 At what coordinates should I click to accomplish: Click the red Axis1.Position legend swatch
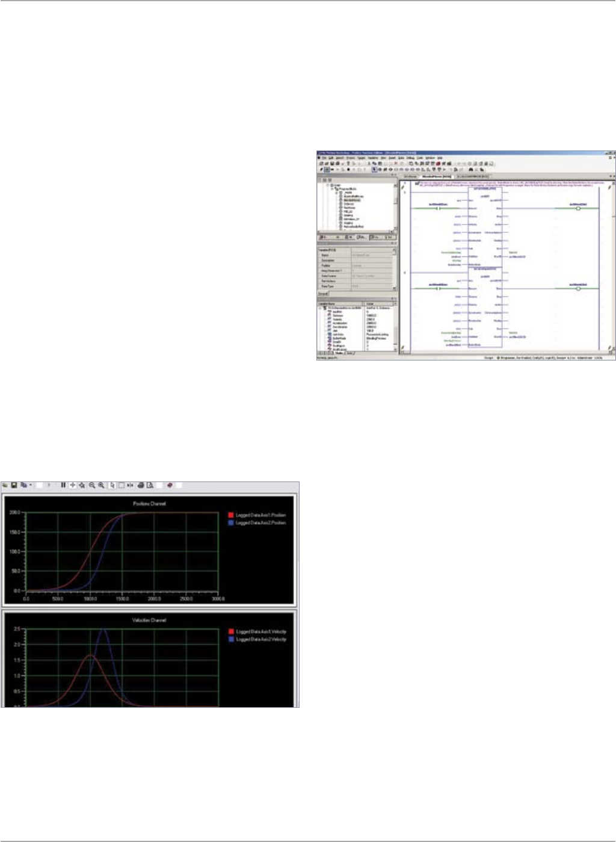coord(231,515)
